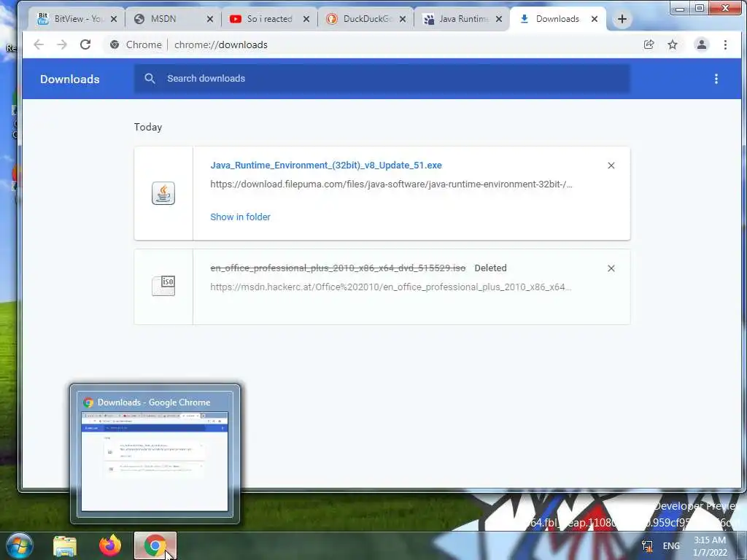Click the 'Deleted' status label

(x=490, y=268)
